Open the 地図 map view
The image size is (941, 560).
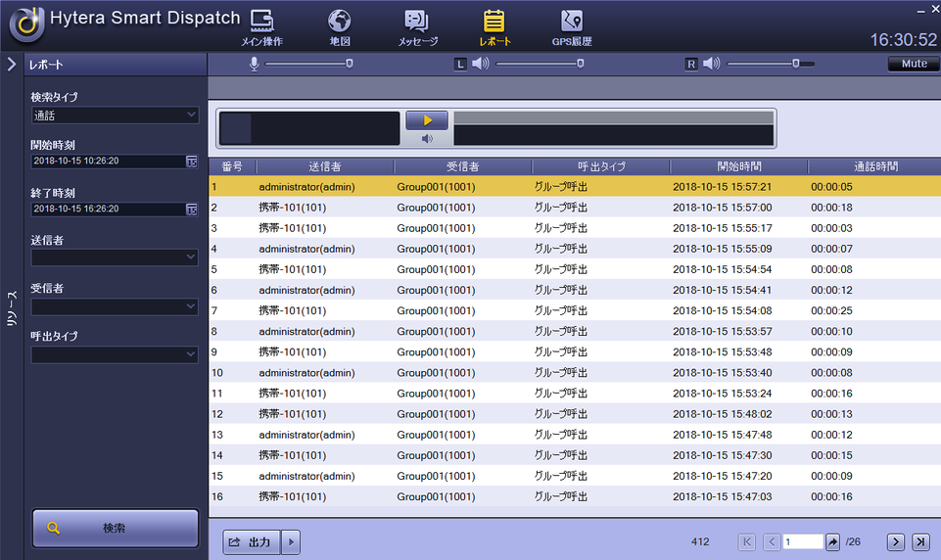(x=339, y=27)
